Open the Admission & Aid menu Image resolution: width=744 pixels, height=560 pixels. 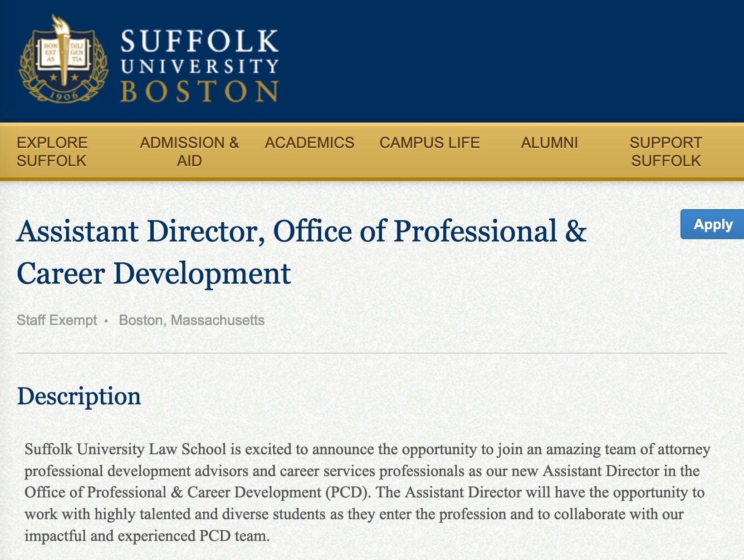(189, 152)
